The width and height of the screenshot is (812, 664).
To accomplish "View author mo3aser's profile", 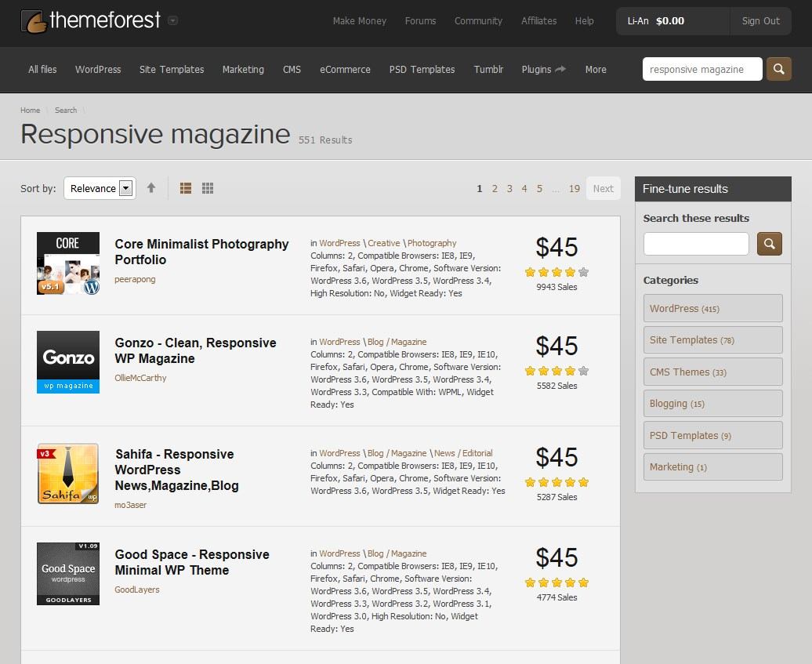I will tap(130, 505).
